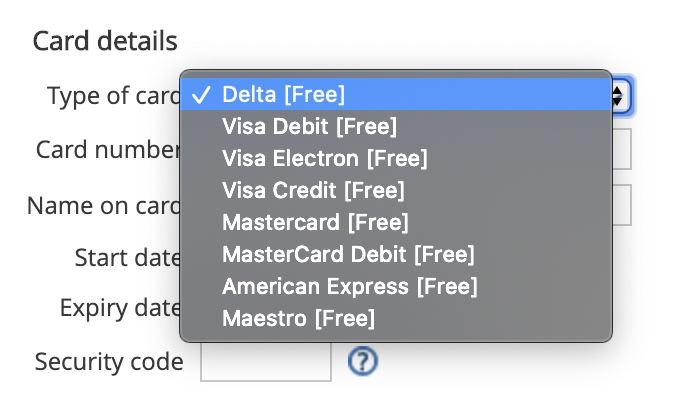676x414 pixels.
Task: Click the checkmark beside Delta
Action: 201,95
